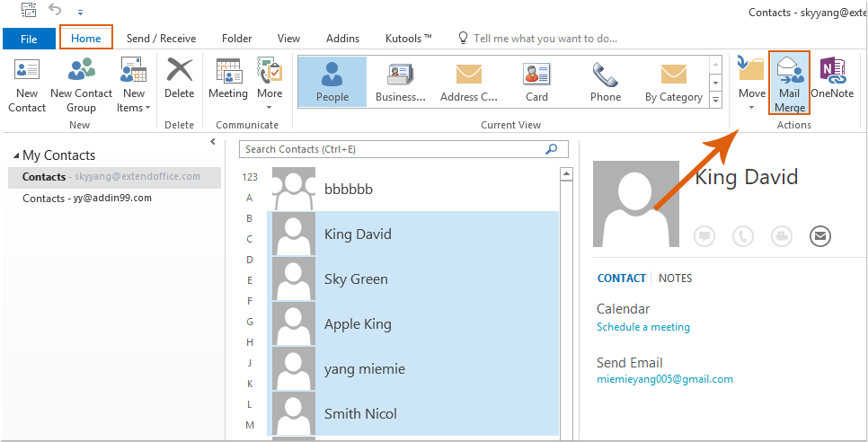The width and height of the screenshot is (868, 442).
Task: Switch to Phone view
Action: [x=605, y=82]
